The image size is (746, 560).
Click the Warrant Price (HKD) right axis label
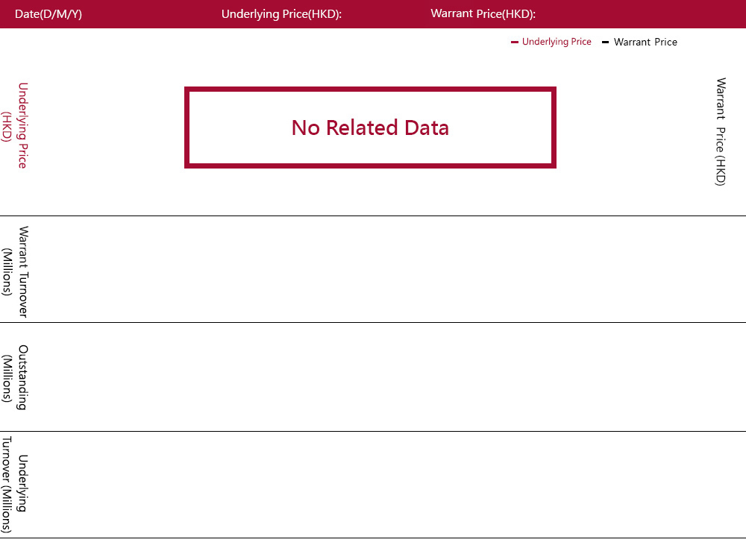[x=721, y=132]
